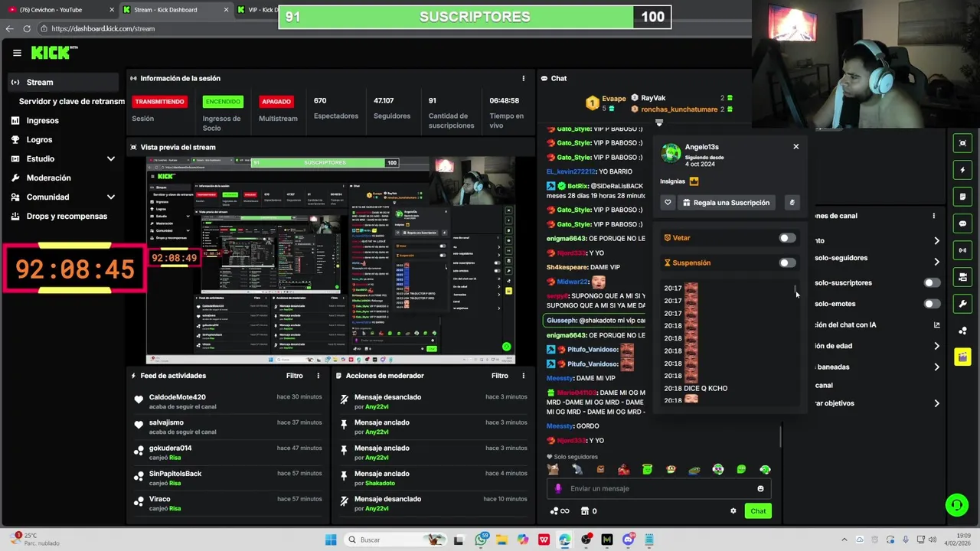Select Stream in the left sidebar

point(64,82)
